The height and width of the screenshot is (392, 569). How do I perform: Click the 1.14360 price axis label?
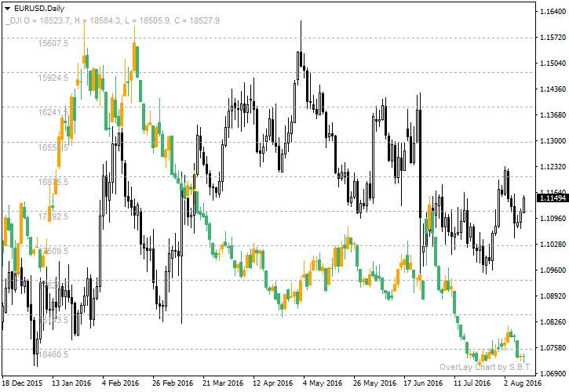pos(553,89)
